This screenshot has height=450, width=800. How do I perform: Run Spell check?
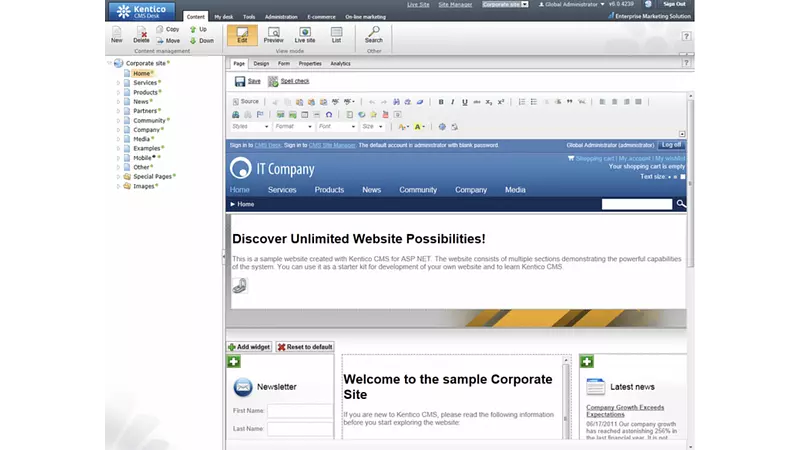click(x=289, y=81)
